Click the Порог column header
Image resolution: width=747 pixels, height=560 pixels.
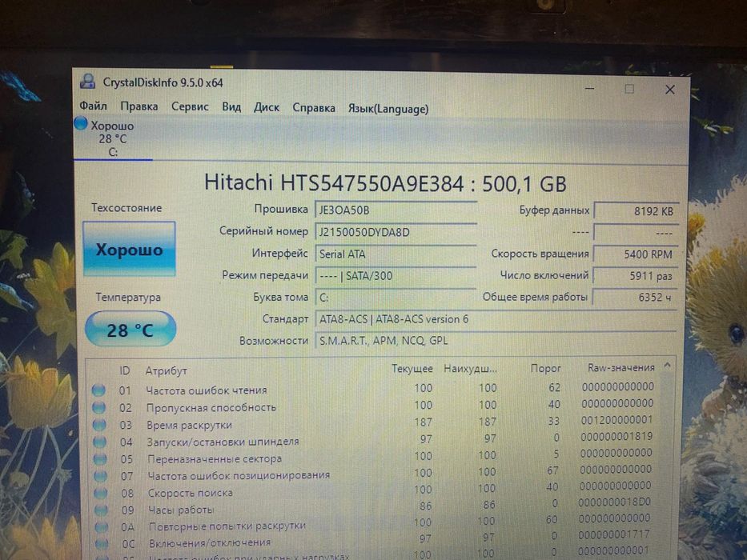(545, 368)
